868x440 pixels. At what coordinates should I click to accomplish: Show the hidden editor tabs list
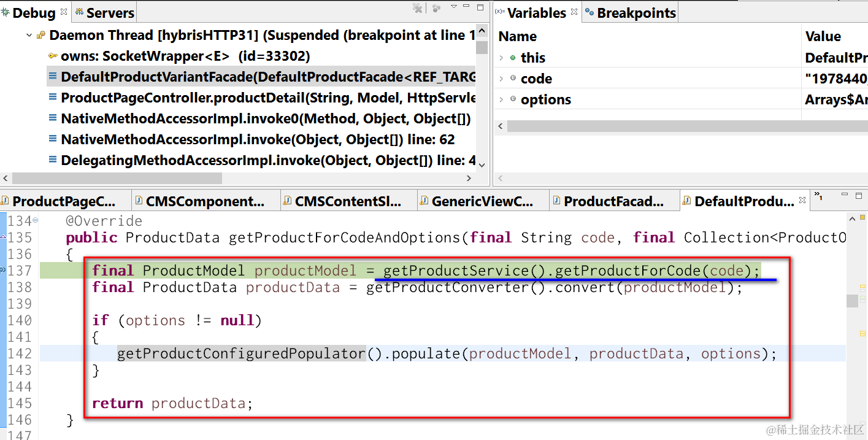click(818, 196)
